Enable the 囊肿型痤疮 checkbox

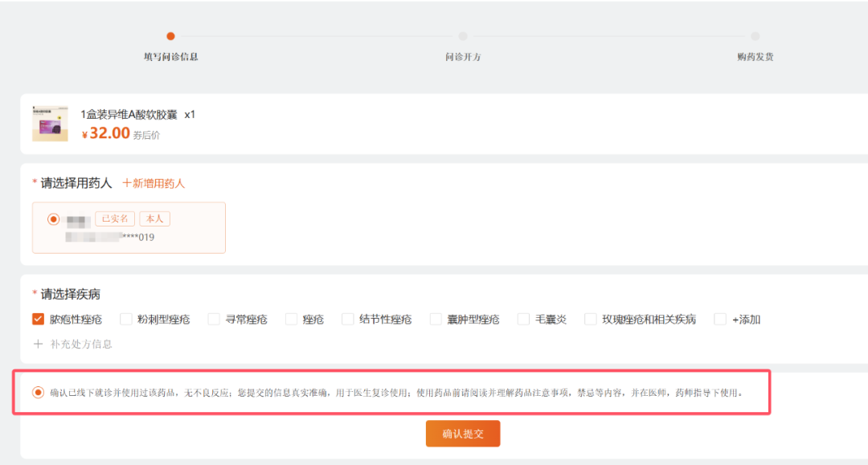(x=436, y=319)
